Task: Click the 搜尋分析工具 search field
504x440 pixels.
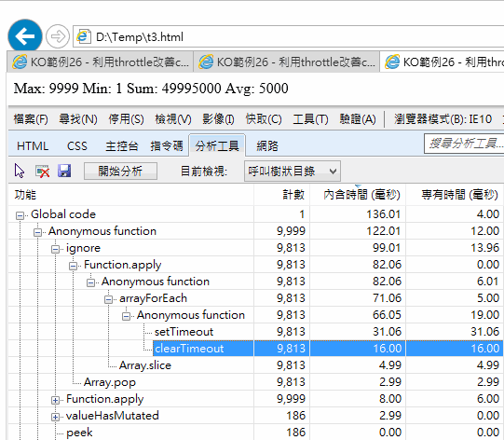Action: 464,144
